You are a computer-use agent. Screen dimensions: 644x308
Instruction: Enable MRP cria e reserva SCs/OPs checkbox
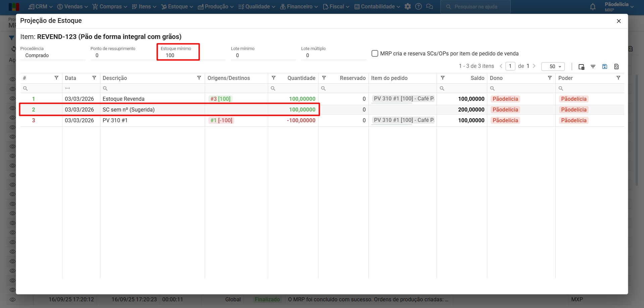[375, 53]
